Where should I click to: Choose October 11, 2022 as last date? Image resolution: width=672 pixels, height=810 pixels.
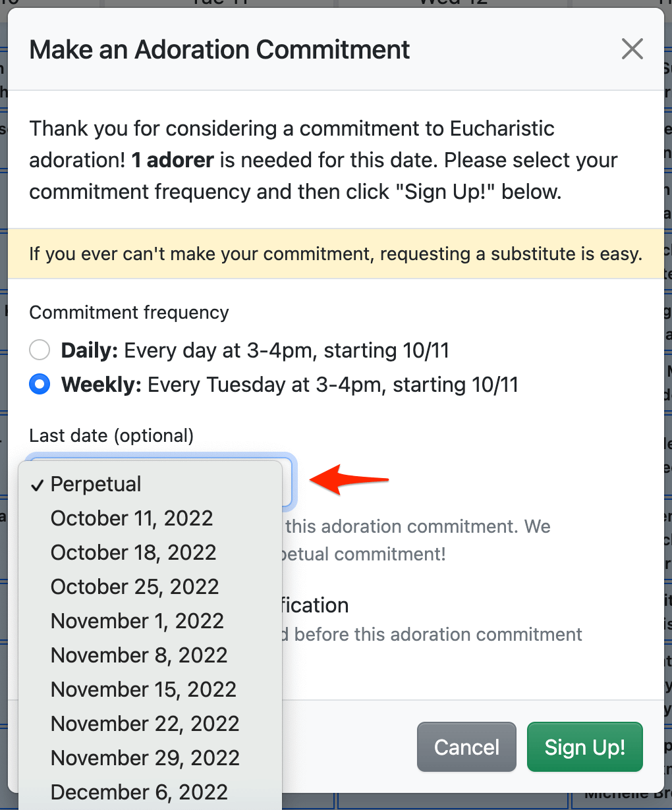[132, 519]
